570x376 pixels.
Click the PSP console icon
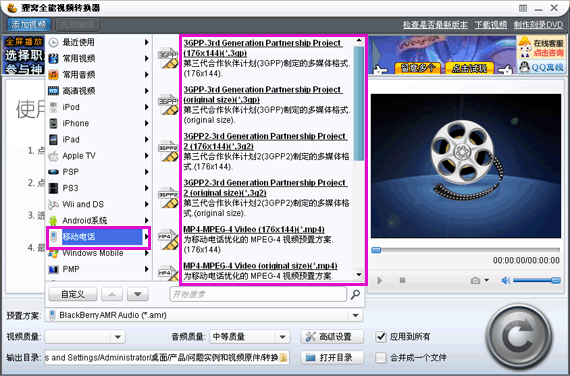53,172
